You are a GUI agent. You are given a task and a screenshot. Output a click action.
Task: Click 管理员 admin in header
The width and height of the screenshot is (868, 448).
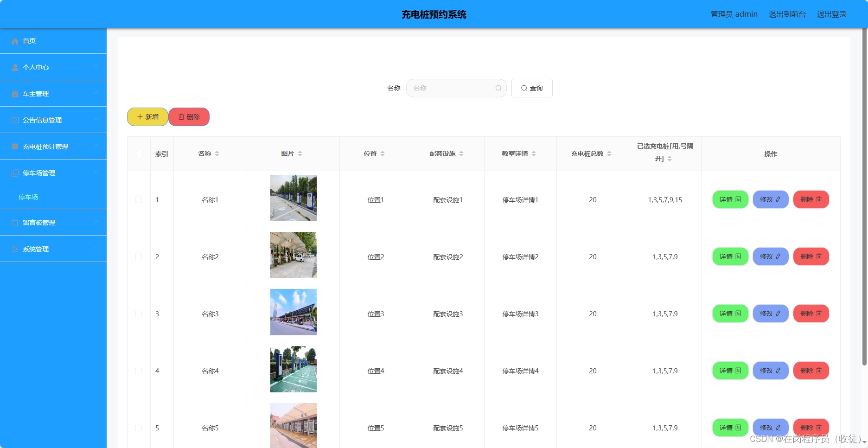734,14
